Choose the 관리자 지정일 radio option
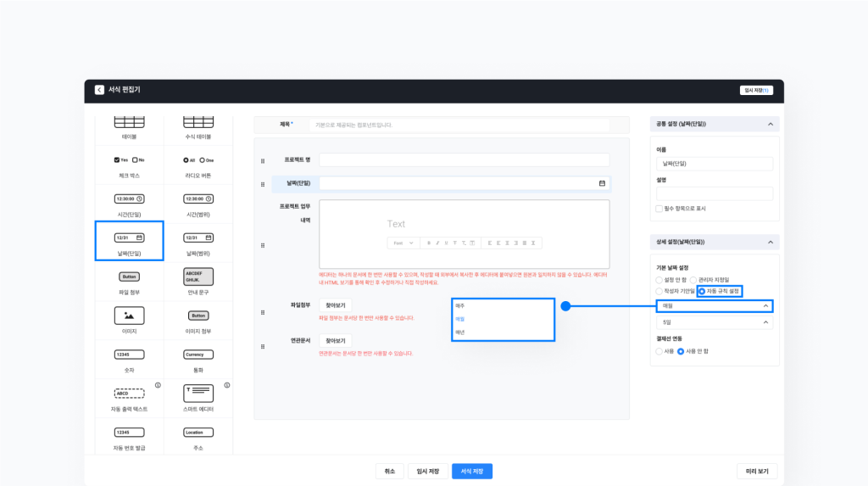 pos(693,279)
